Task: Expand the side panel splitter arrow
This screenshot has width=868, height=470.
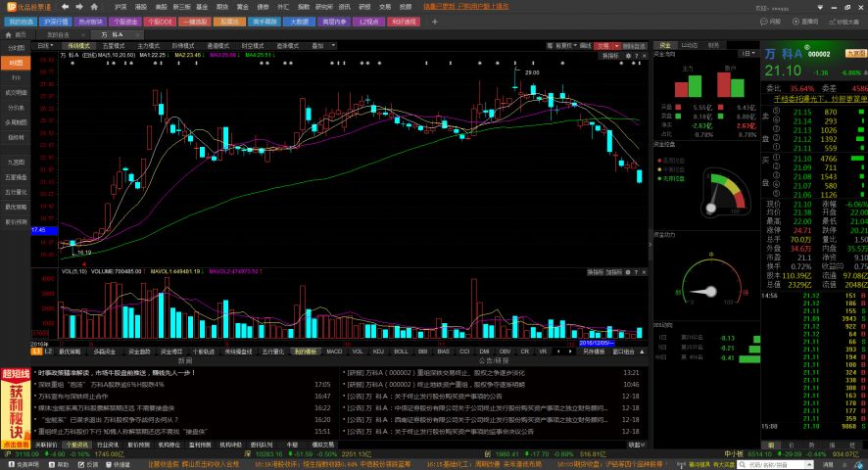Action: point(650,244)
